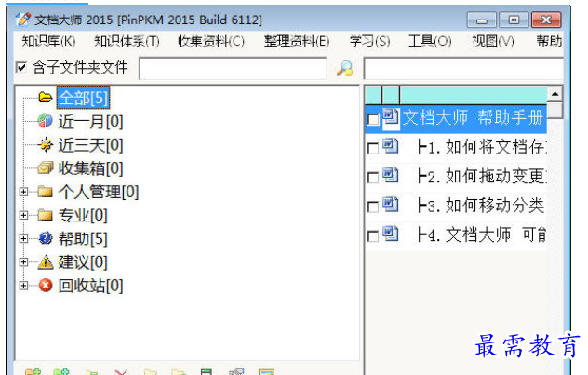Tick the checkbox on the ├3. 如何移动分类 row

point(373,207)
